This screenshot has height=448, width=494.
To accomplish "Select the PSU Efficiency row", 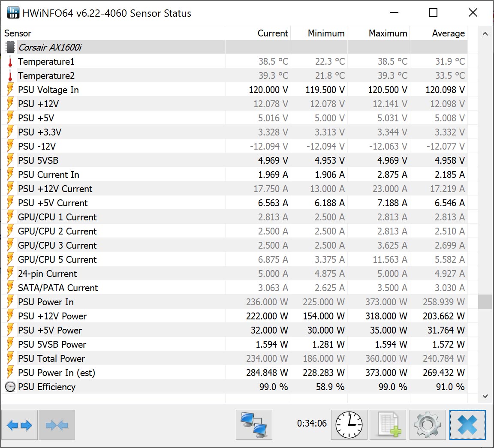I will 47,387.
